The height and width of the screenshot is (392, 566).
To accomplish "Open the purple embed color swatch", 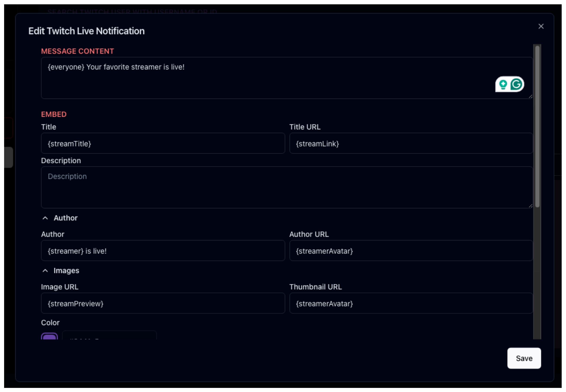I will point(49,336).
